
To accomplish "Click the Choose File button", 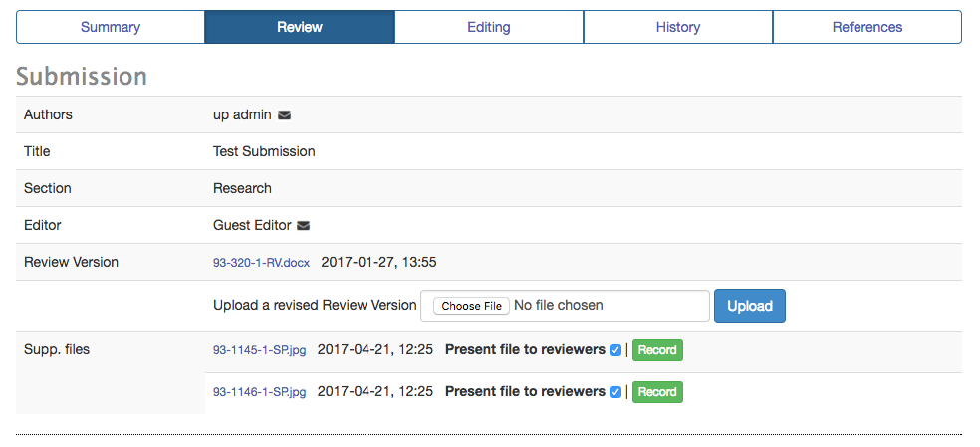I will (x=471, y=306).
